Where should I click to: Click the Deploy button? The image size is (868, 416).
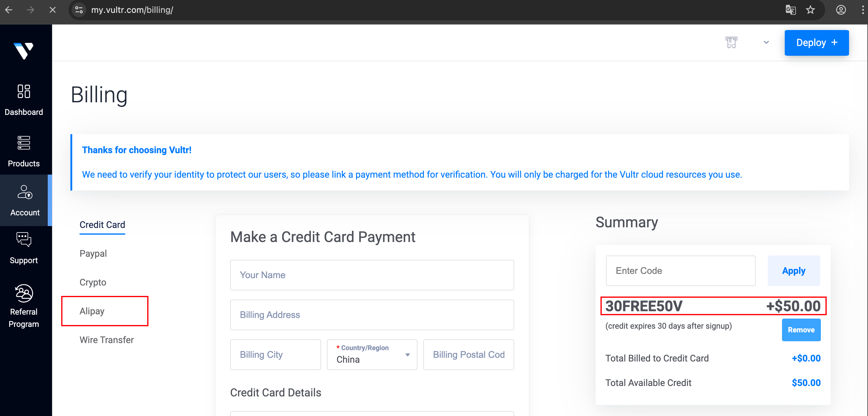click(x=817, y=43)
